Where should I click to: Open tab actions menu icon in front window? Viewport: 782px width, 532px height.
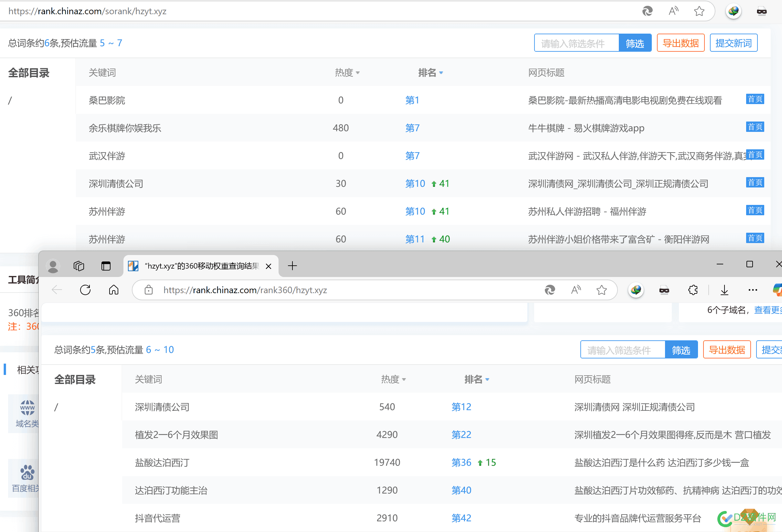[106, 266]
